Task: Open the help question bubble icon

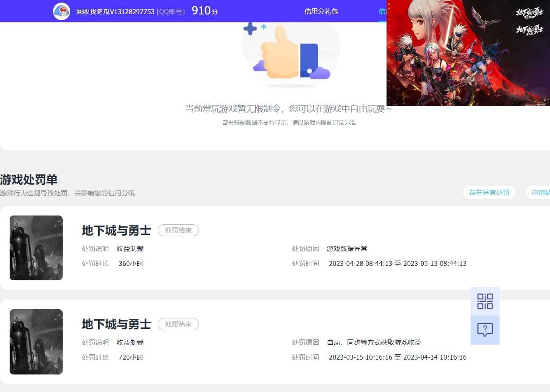Action: point(485,330)
